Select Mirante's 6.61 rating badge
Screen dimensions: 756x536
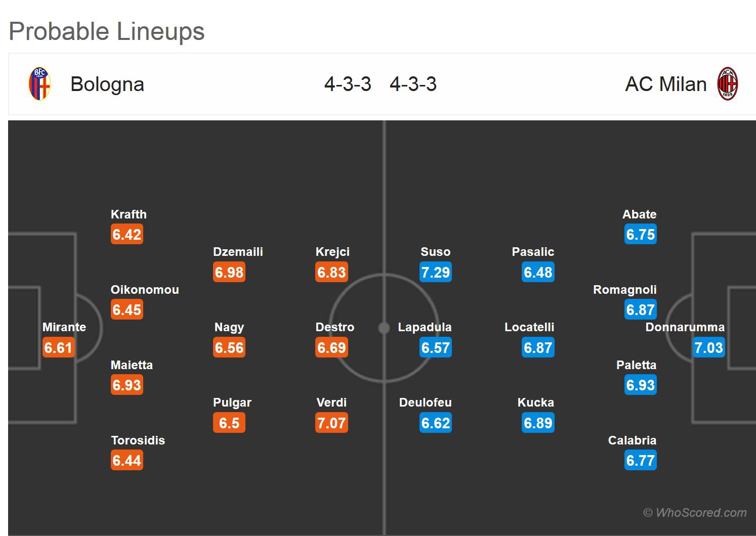(58, 348)
